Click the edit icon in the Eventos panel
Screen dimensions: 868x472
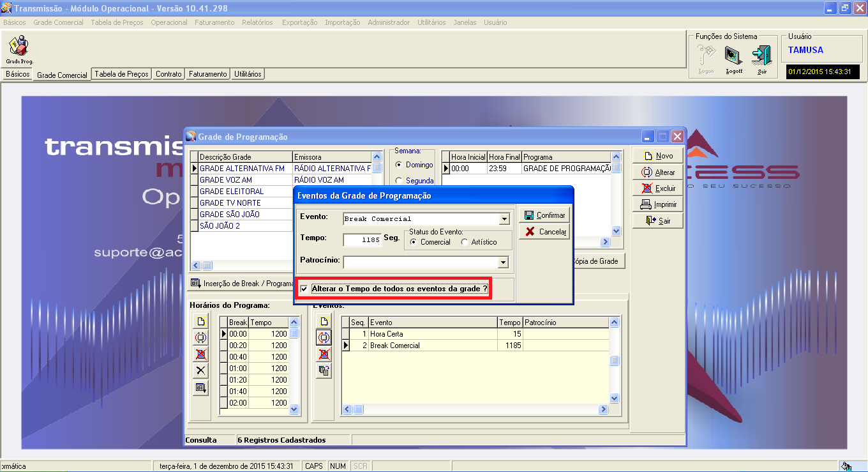[x=324, y=337]
